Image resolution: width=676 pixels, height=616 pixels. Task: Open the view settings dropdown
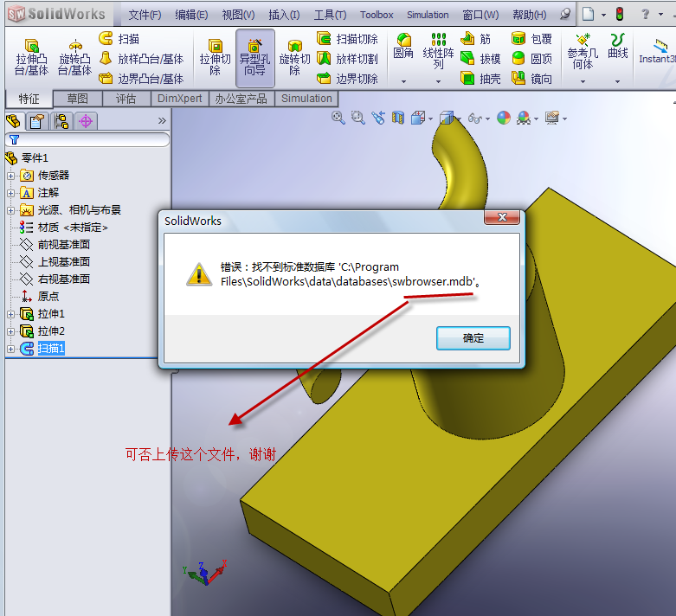pyautogui.click(x=564, y=119)
